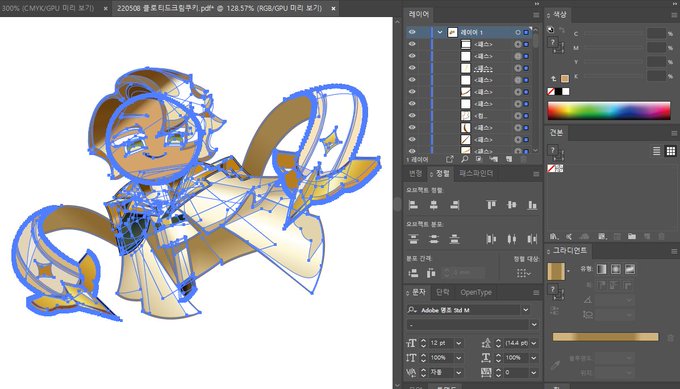Click the vertical distribute space icon
680x389 pixels.
pyautogui.click(x=413, y=273)
